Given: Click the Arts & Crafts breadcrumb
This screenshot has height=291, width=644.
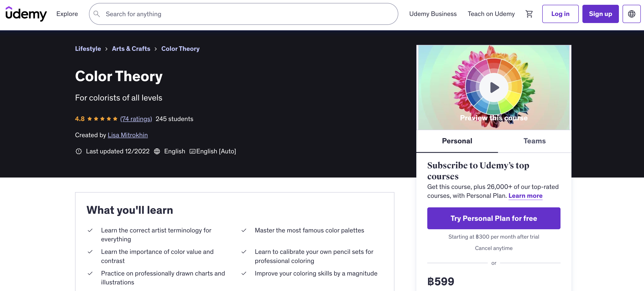Looking at the screenshot, I should click(x=131, y=49).
